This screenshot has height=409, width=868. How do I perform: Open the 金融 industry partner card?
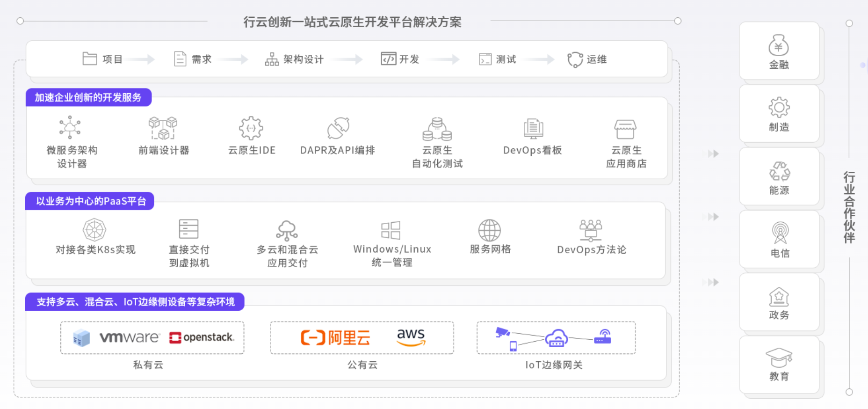pyautogui.click(x=779, y=51)
